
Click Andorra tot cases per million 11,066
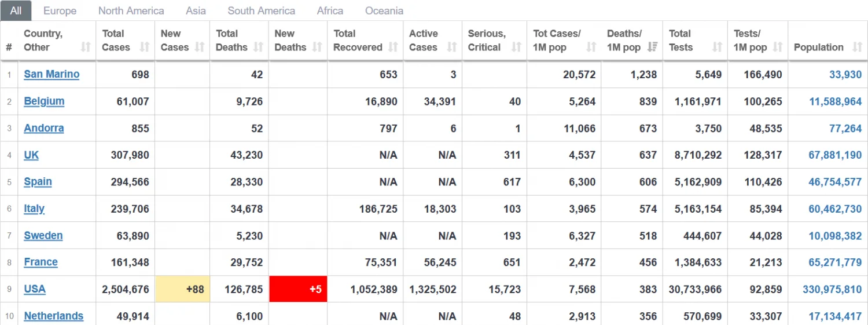click(580, 128)
